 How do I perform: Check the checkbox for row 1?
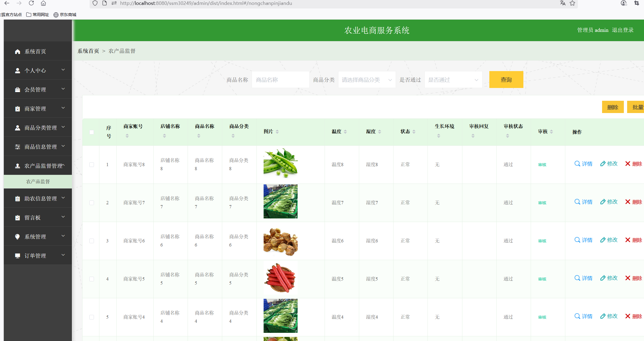coord(91,165)
